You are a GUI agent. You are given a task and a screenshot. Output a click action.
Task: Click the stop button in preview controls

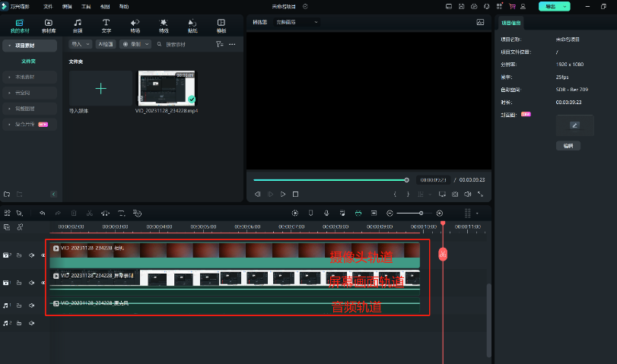point(296,195)
